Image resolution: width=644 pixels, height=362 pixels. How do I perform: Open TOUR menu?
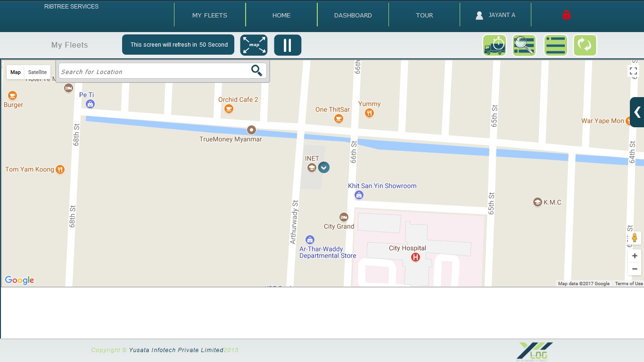[x=424, y=15]
